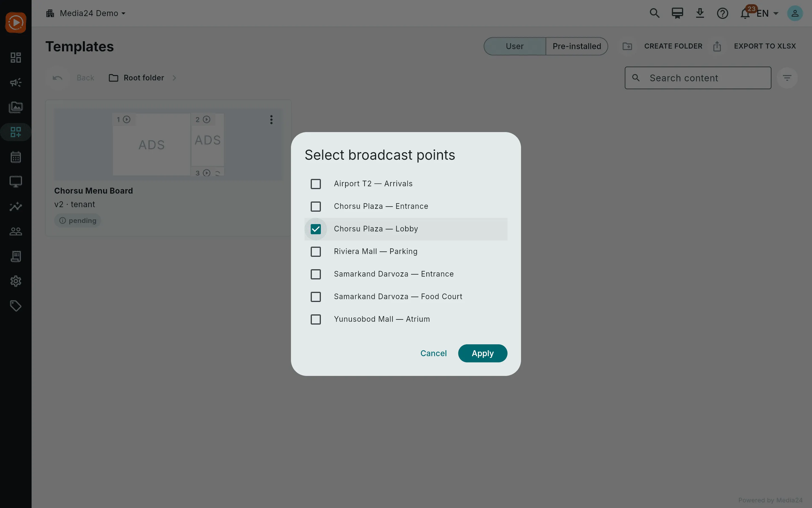Click the Search content input field
The height and width of the screenshot is (508, 812).
(x=698, y=78)
